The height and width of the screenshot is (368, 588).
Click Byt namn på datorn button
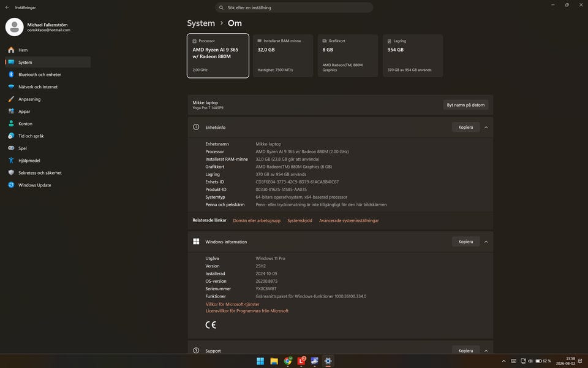[466, 105]
